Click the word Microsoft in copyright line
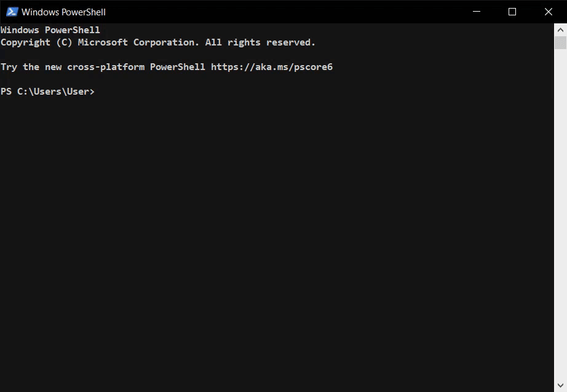 tap(103, 42)
